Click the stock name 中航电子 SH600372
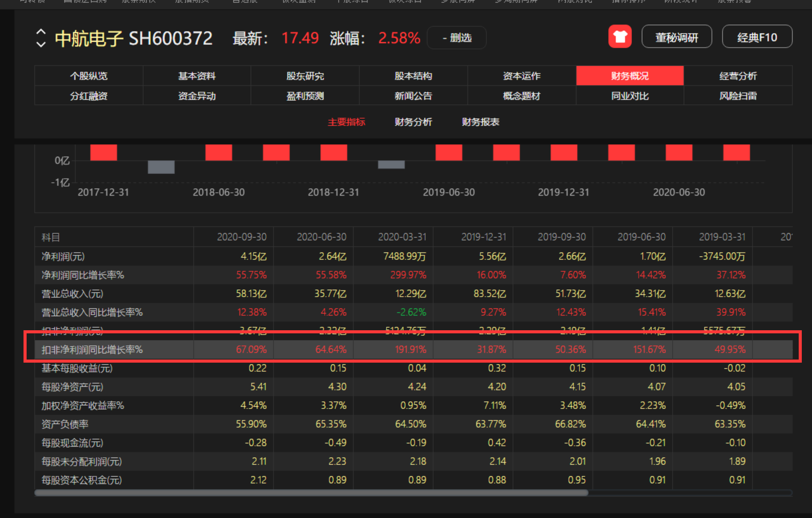Viewport: 812px width, 518px height. click(133, 39)
